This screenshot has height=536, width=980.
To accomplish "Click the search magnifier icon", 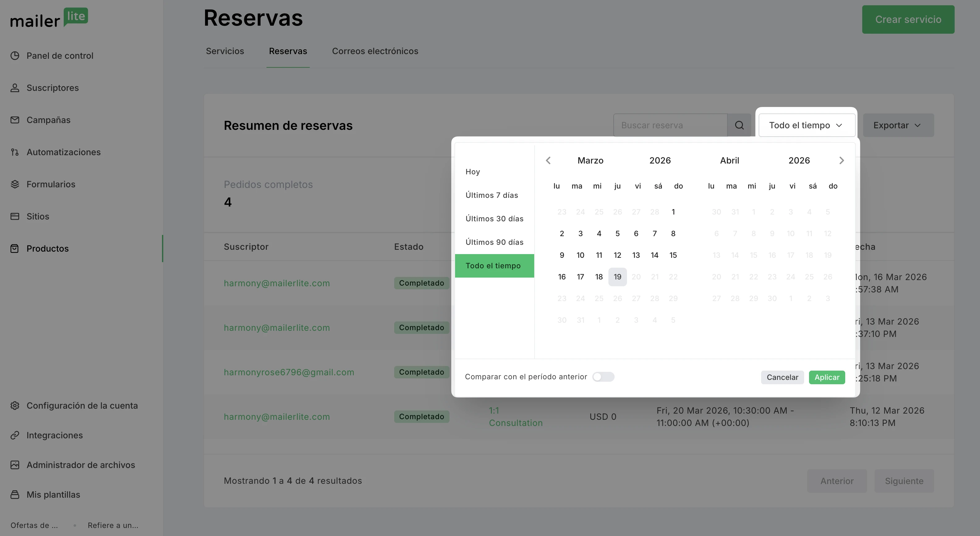I will point(739,125).
